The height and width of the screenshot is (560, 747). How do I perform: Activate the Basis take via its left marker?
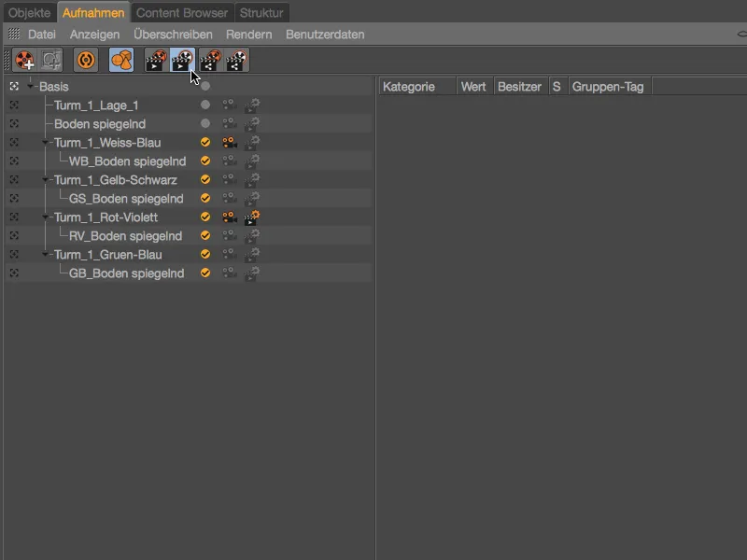pyautogui.click(x=14, y=86)
